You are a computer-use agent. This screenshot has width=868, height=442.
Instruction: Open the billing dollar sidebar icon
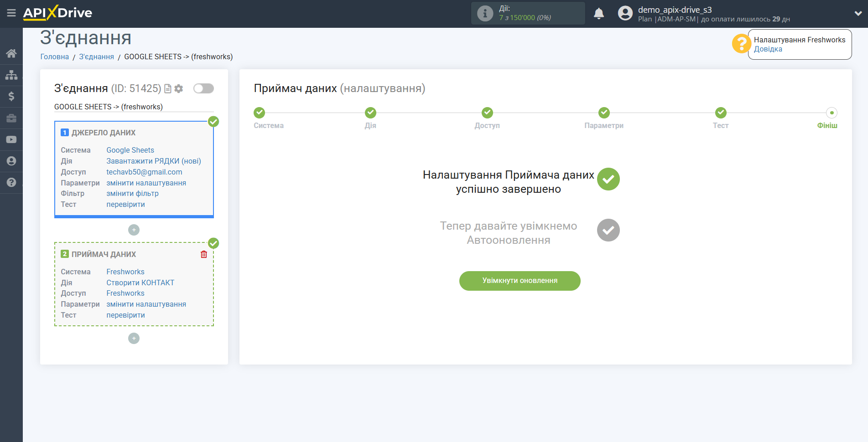click(x=11, y=96)
